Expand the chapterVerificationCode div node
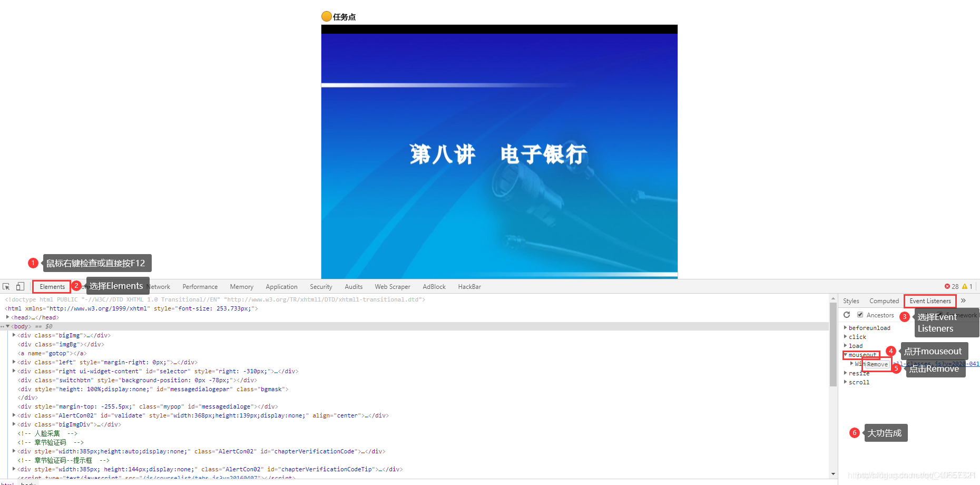Image resolution: width=980 pixels, height=485 pixels. [x=14, y=451]
